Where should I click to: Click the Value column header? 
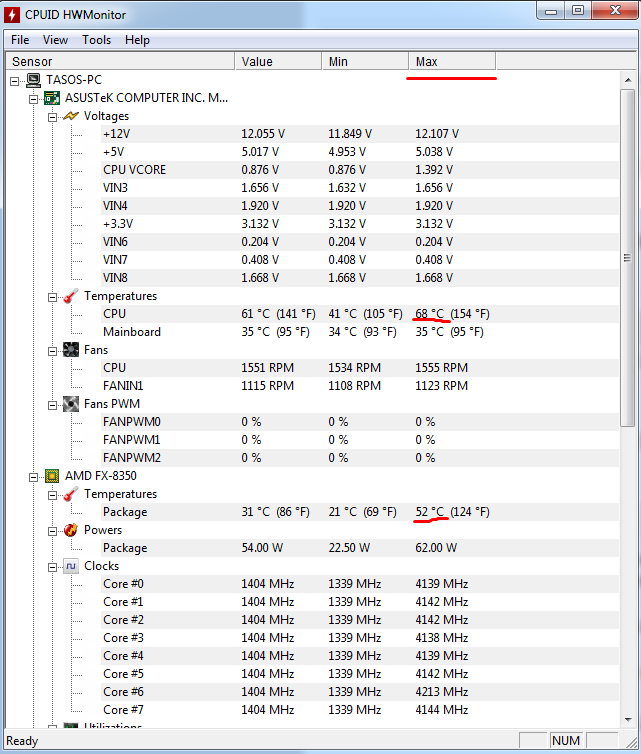point(278,62)
